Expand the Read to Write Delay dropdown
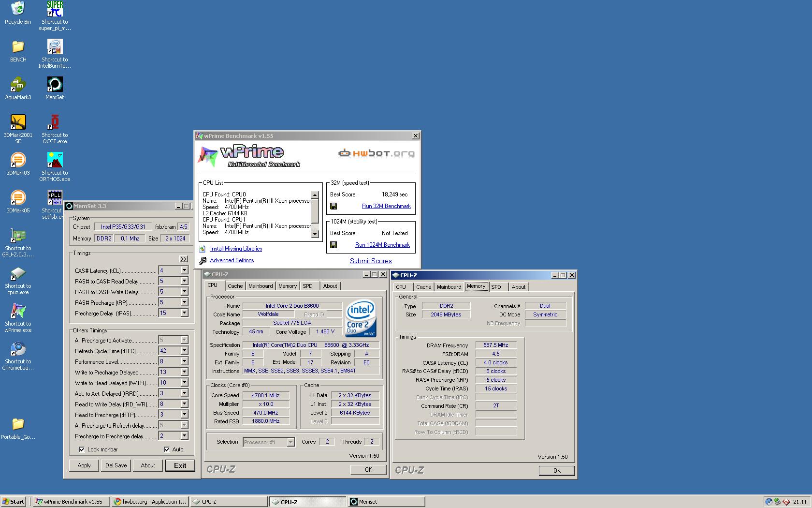 184,404
